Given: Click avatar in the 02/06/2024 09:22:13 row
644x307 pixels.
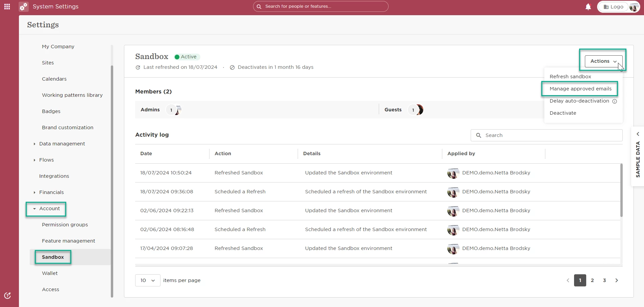Looking at the screenshot, I should pos(453,211).
